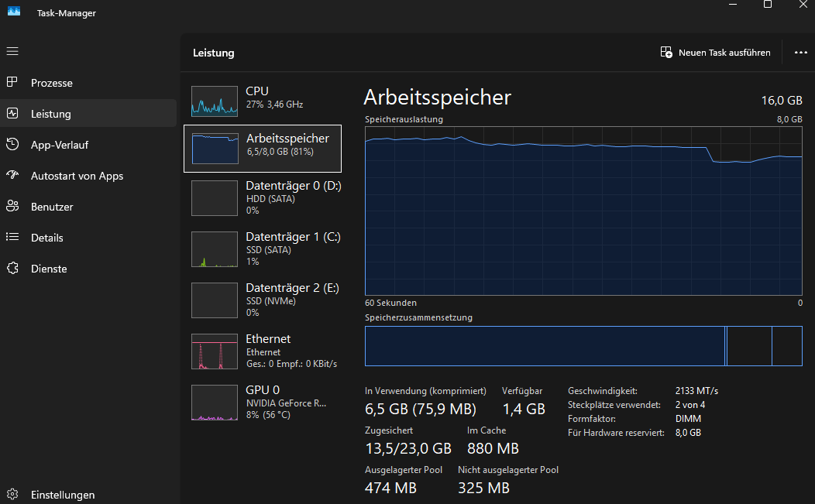Open the three-dot more options menu
Screen dimensions: 815x504
tap(801, 53)
